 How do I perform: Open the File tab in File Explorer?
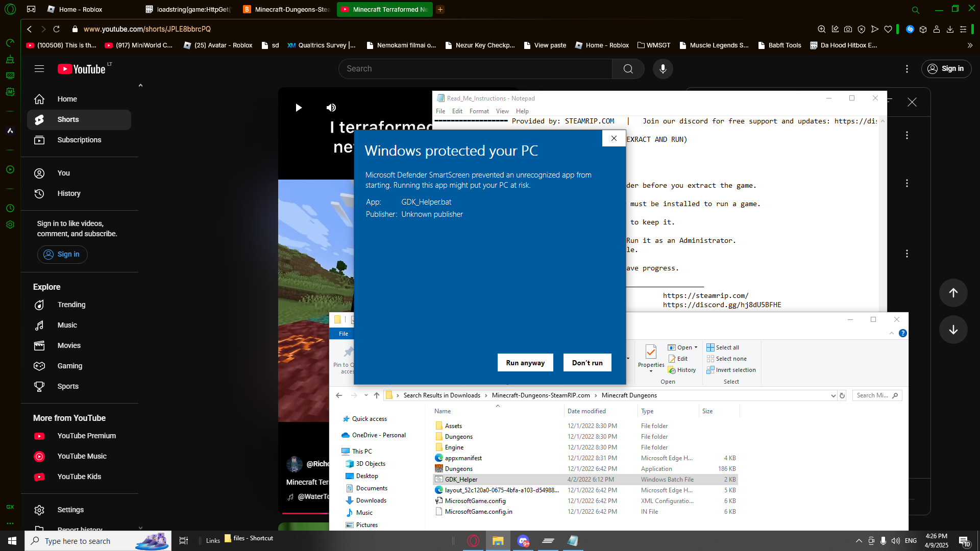pyautogui.click(x=344, y=334)
